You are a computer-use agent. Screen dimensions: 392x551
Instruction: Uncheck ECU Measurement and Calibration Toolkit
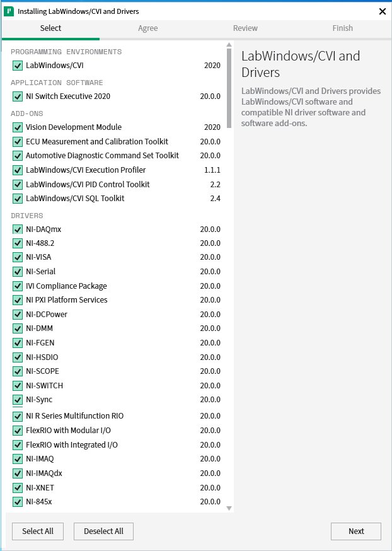pyautogui.click(x=17, y=142)
